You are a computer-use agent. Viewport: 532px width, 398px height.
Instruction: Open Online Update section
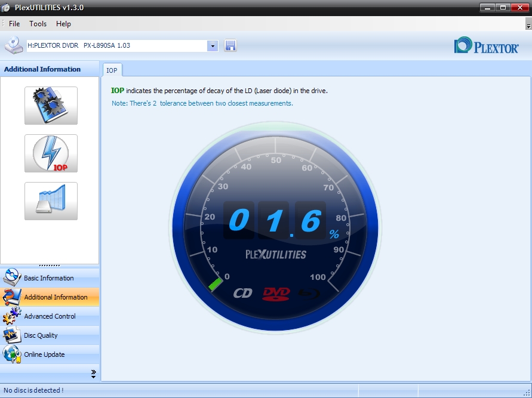(50, 354)
